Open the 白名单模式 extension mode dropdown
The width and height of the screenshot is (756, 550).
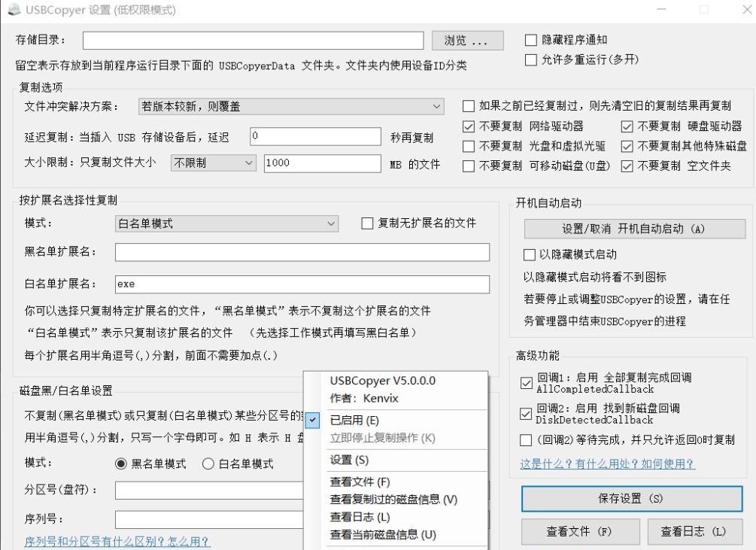(x=226, y=223)
